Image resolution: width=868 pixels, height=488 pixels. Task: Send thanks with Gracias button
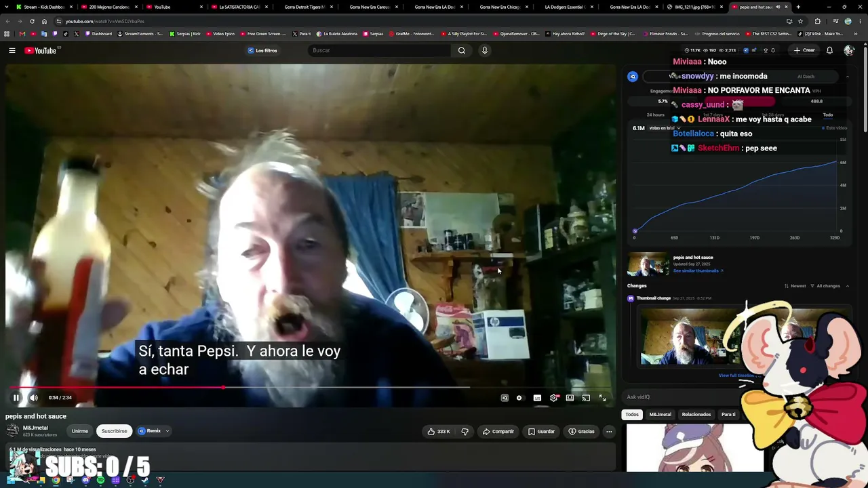pos(581,431)
